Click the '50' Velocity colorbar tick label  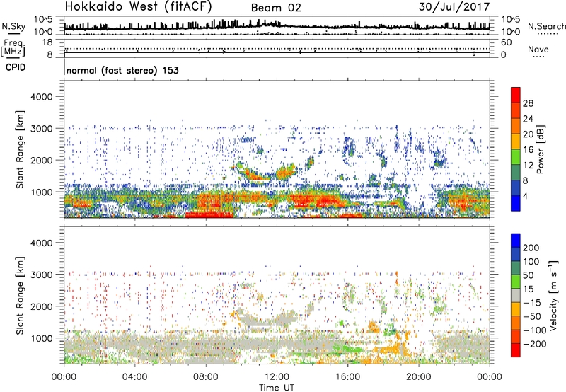pyautogui.click(x=528, y=275)
